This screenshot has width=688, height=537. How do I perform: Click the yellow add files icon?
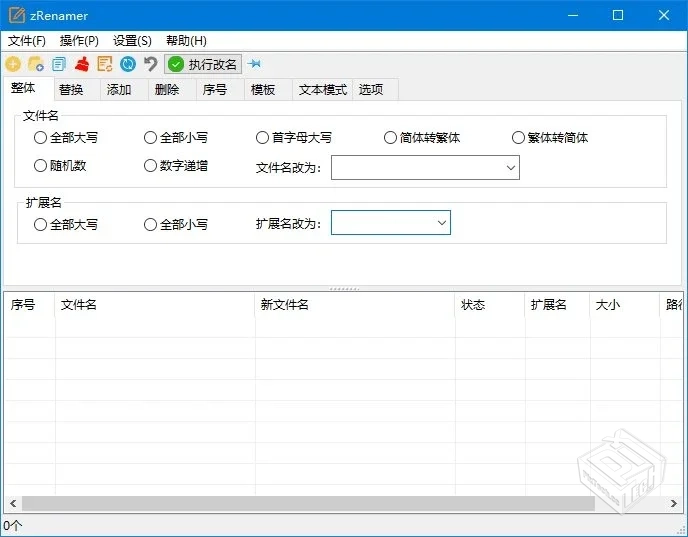13,64
